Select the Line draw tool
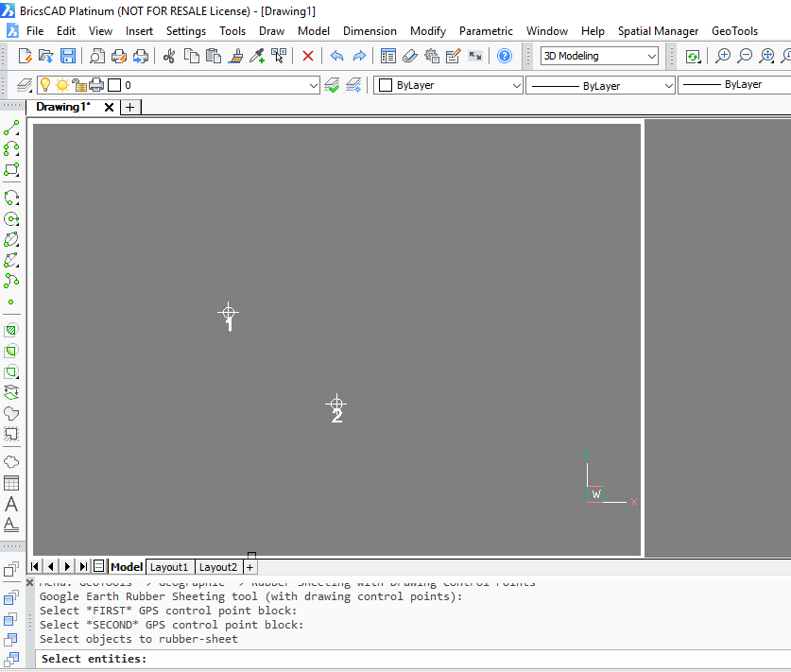 point(11,128)
